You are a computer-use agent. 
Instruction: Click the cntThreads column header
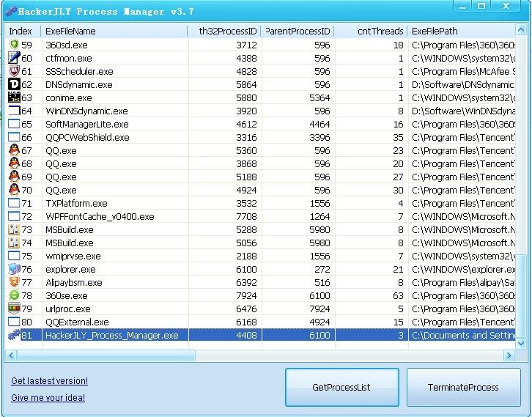[x=371, y=32]
